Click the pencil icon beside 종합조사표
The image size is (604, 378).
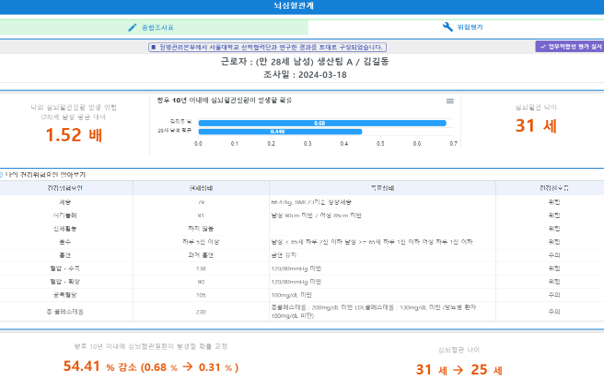pos(132,27)
